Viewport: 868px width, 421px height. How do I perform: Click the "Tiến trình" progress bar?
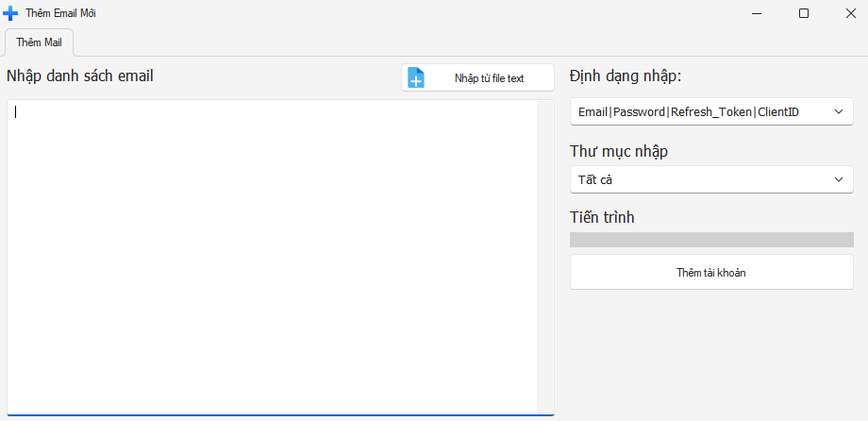711,240
